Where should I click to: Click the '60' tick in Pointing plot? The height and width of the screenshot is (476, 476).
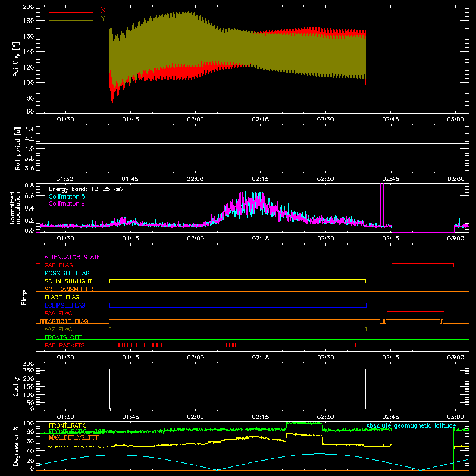pos(30,111)
